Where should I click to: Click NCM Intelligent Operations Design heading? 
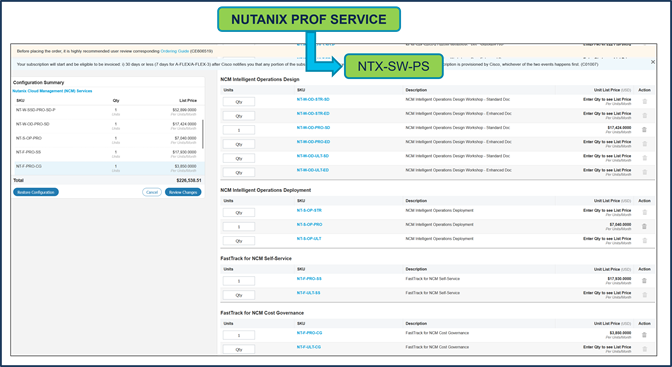click(x=260, y=79)
